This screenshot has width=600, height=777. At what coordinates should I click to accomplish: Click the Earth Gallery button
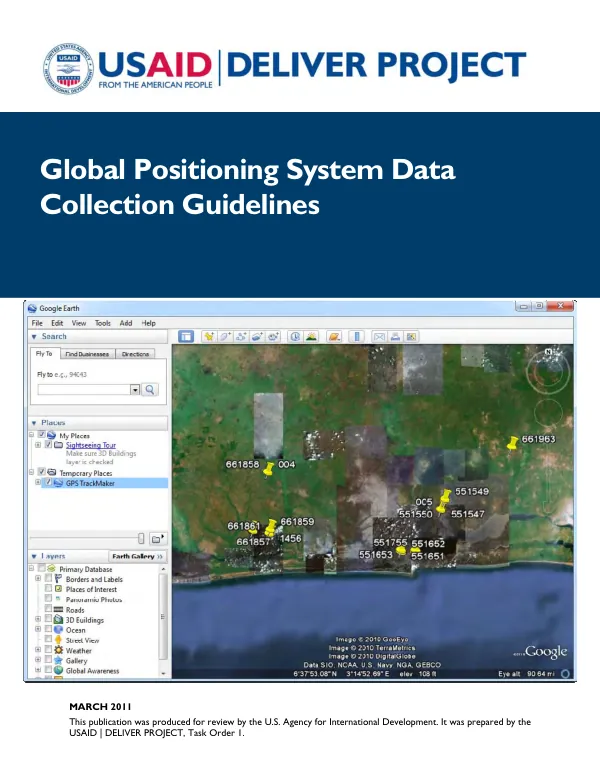point(137,556)
